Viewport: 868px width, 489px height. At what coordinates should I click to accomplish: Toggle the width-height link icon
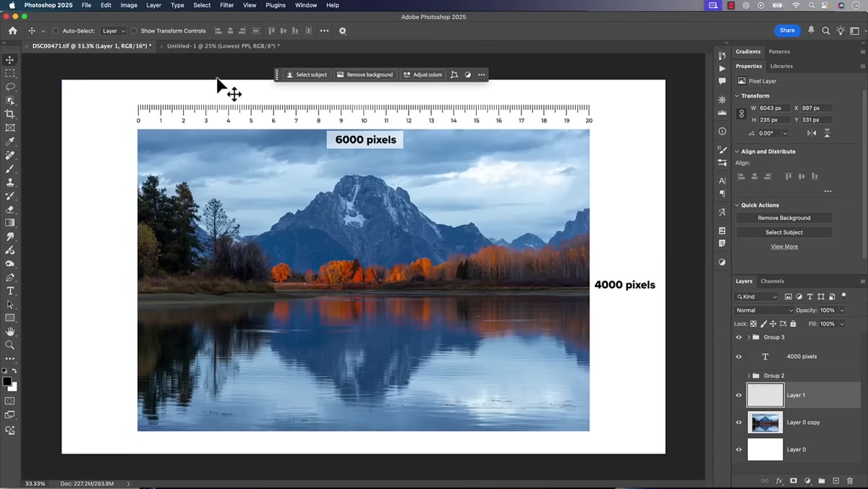[741, 114]
